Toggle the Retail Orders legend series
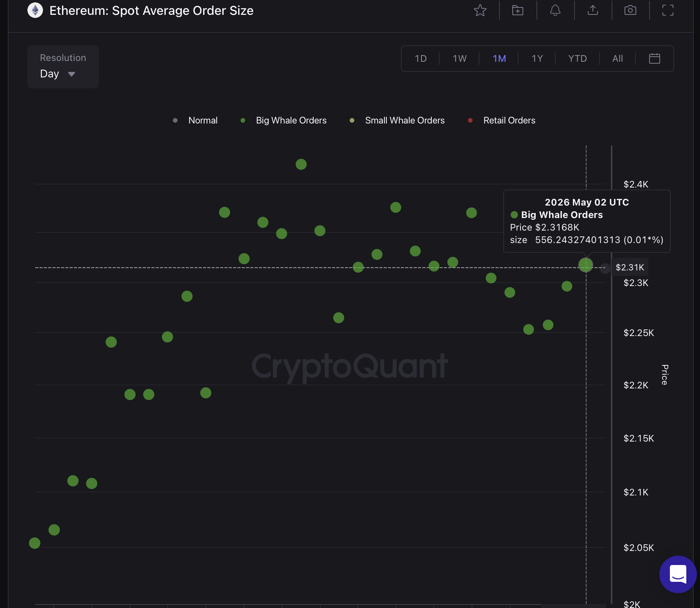Viewport: 700px width, 608px height. (x=502, y=120)
